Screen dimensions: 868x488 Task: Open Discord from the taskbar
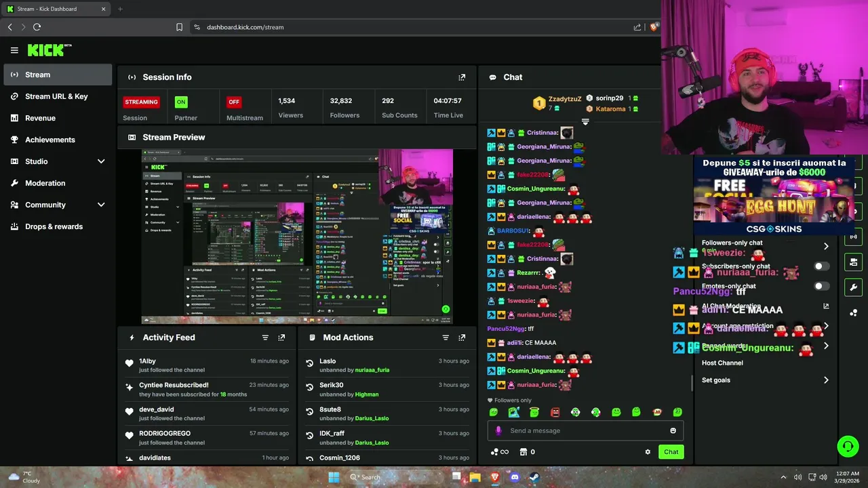(x=514, y=477)
